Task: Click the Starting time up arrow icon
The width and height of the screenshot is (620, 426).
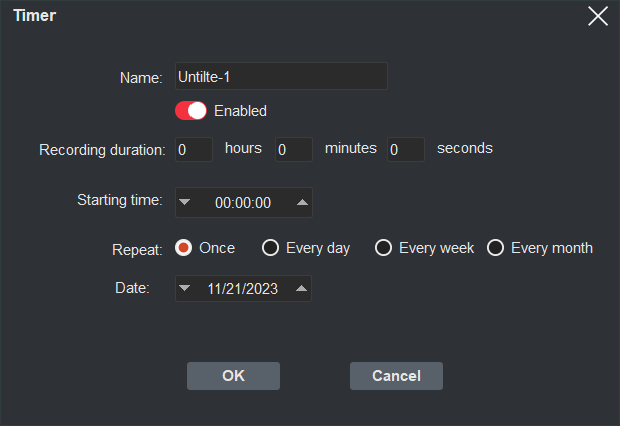Action: [302, 202]
